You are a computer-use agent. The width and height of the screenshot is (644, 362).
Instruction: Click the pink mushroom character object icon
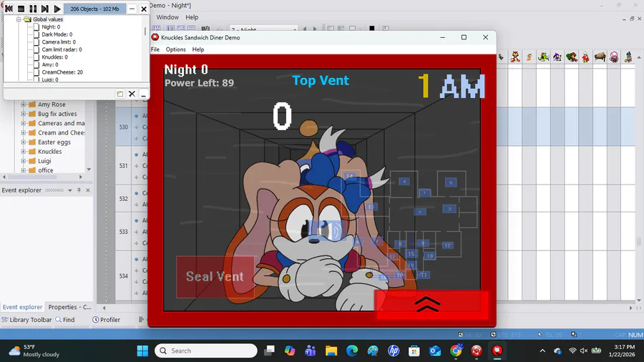point(614,57)
